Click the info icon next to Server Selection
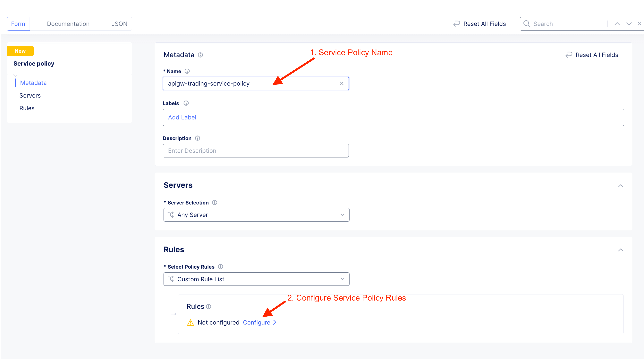Viewport: 644px width, 359px height. [x=215, y=202]
